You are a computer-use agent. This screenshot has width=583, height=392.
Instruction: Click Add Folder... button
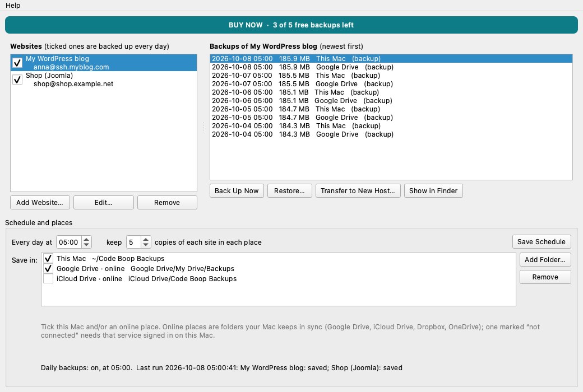(545, 260)
